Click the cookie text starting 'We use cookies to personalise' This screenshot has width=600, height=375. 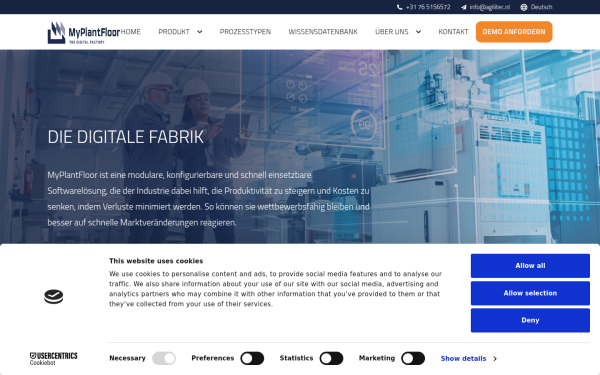pyautogui.click(x=276, y=289)
